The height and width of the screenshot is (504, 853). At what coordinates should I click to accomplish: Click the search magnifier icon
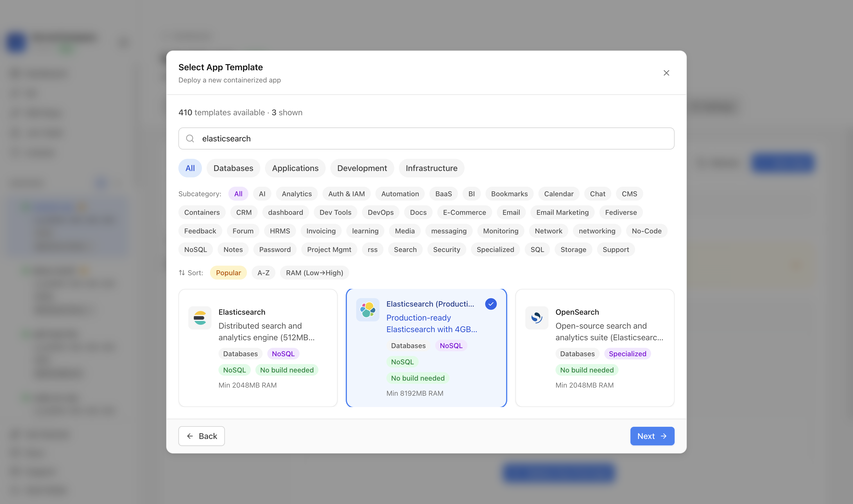tap(190, 138)
